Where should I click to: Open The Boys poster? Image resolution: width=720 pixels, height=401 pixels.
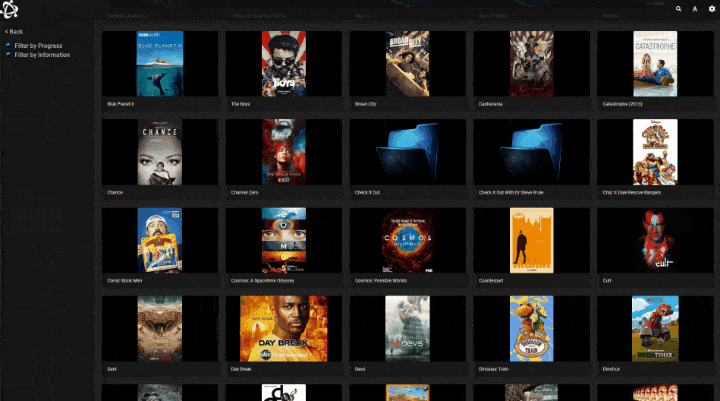(284, 64)
